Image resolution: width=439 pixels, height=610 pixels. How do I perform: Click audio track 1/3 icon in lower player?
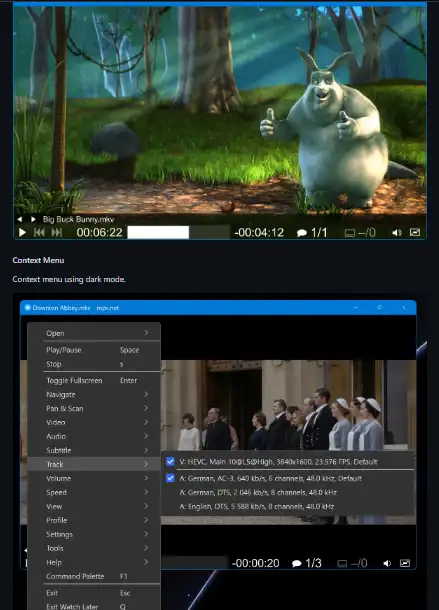click(x=297, y=563)
